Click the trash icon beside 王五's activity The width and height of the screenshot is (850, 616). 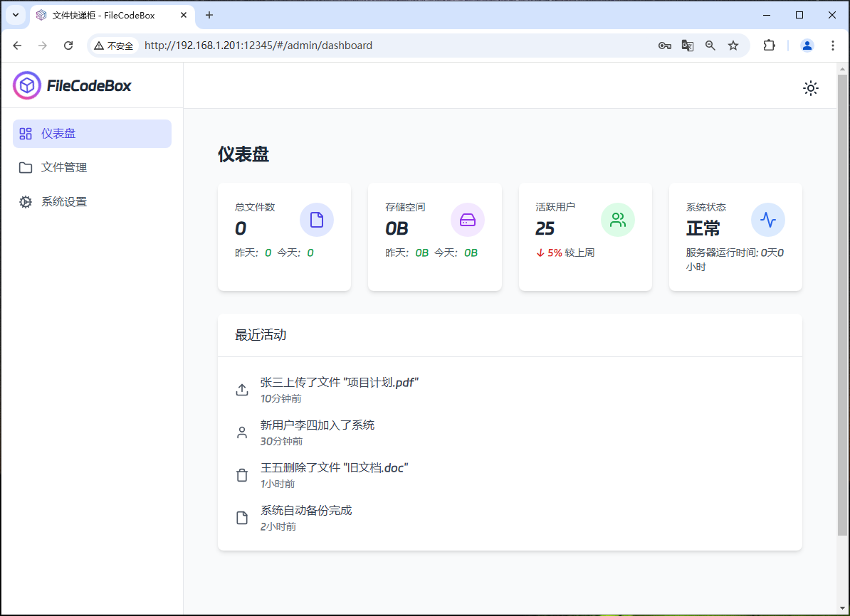(242, 474)
